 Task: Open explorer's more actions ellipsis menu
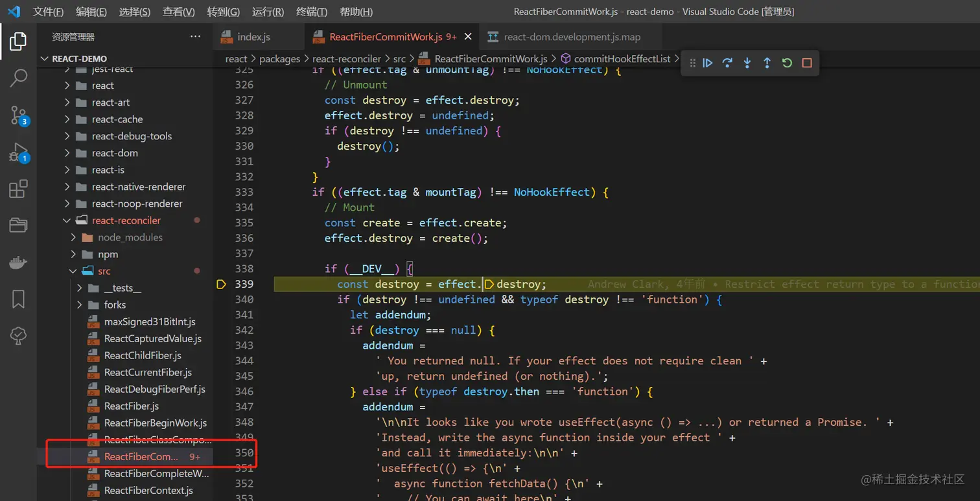195,37
